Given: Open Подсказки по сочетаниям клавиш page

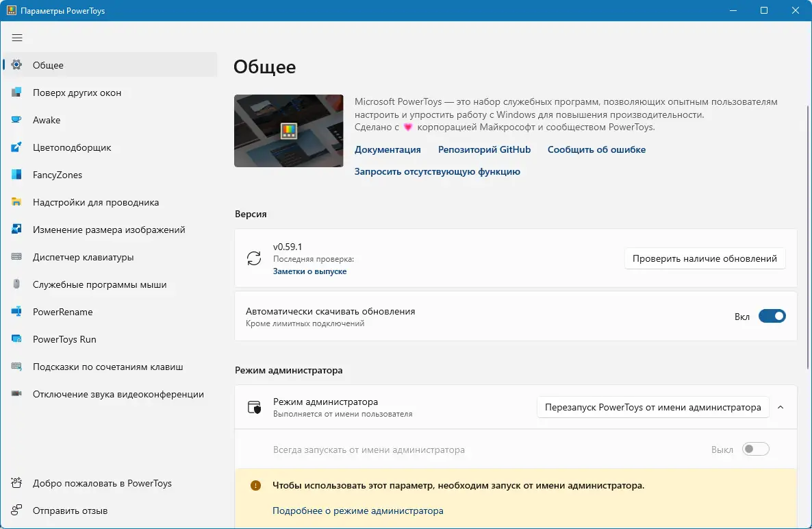Looking at the screenshot, I should tap(110, 367).
